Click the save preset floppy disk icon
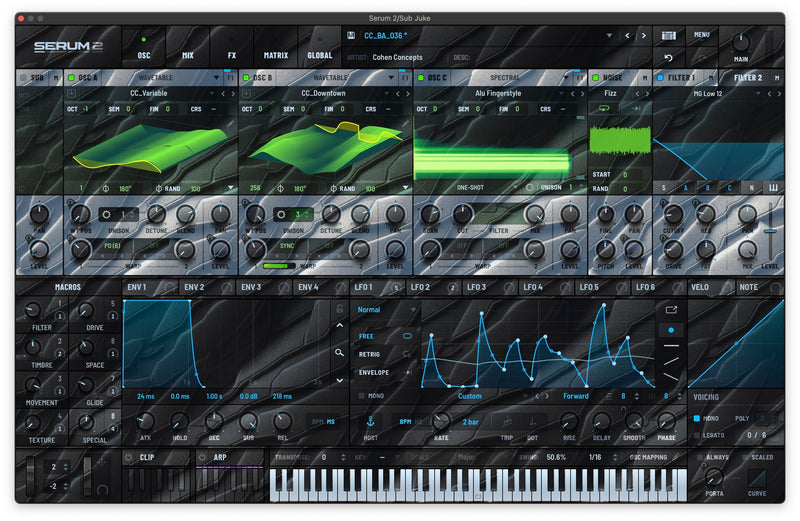 (x=351, y=35)
